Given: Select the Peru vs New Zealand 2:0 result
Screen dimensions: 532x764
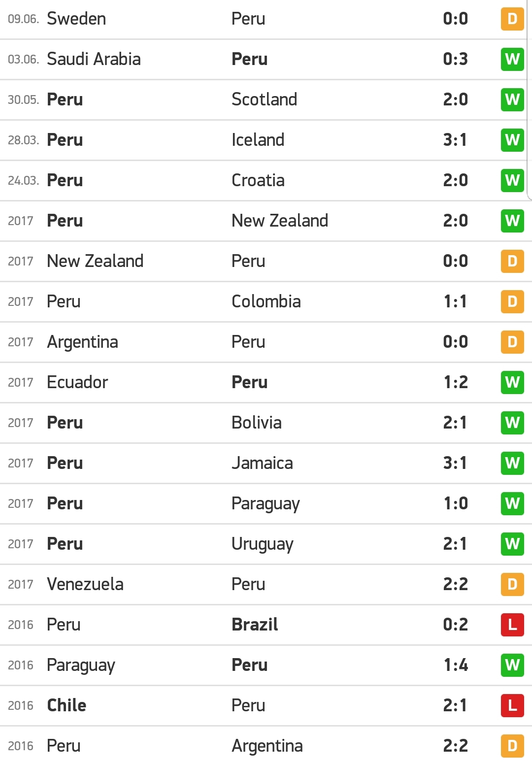Looking at the screenshot, I should (455, 221).
